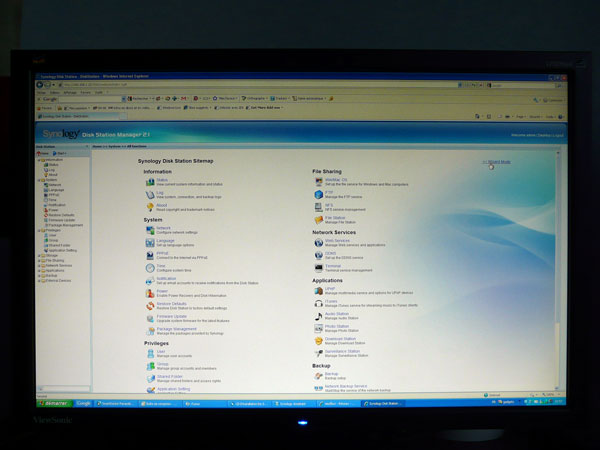The width and height of the screenshot is (600, 450).
Task: Open the Power icon in System section
Action: tap(150, 293)
